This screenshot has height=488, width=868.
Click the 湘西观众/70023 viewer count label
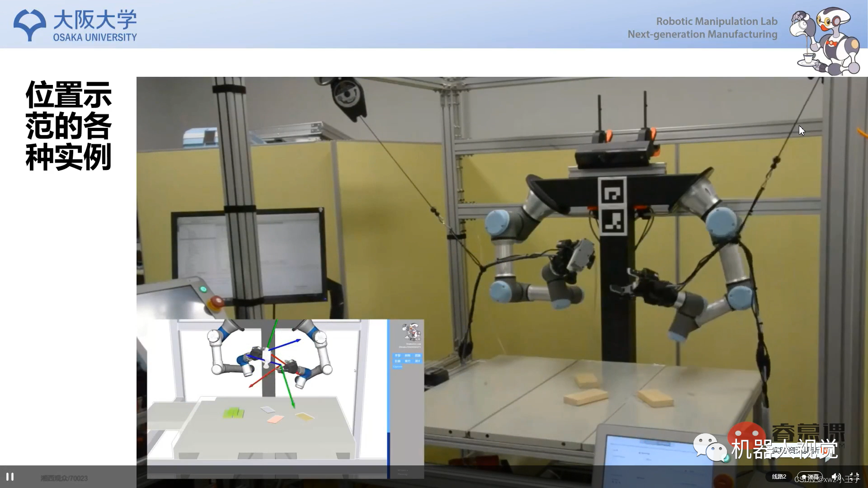[x=64, y=478]
